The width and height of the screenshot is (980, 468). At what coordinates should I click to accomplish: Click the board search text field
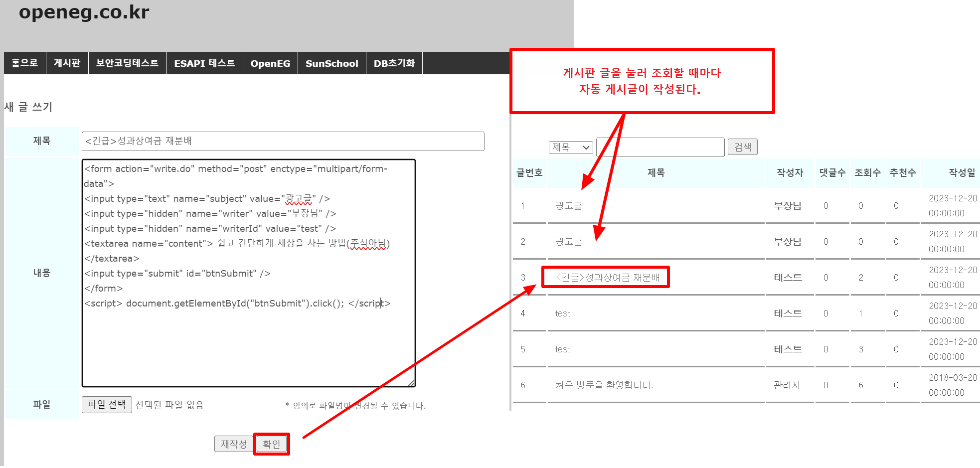[660, 148]
